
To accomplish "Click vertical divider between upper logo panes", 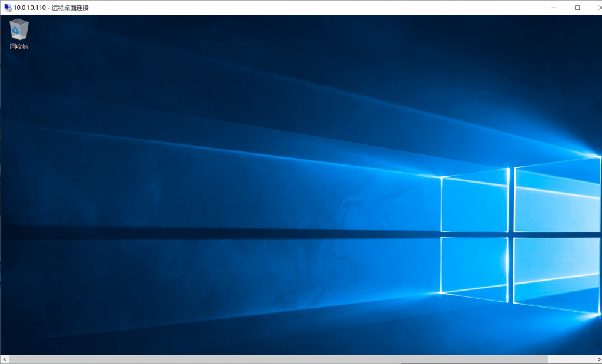I will point(511,200).
